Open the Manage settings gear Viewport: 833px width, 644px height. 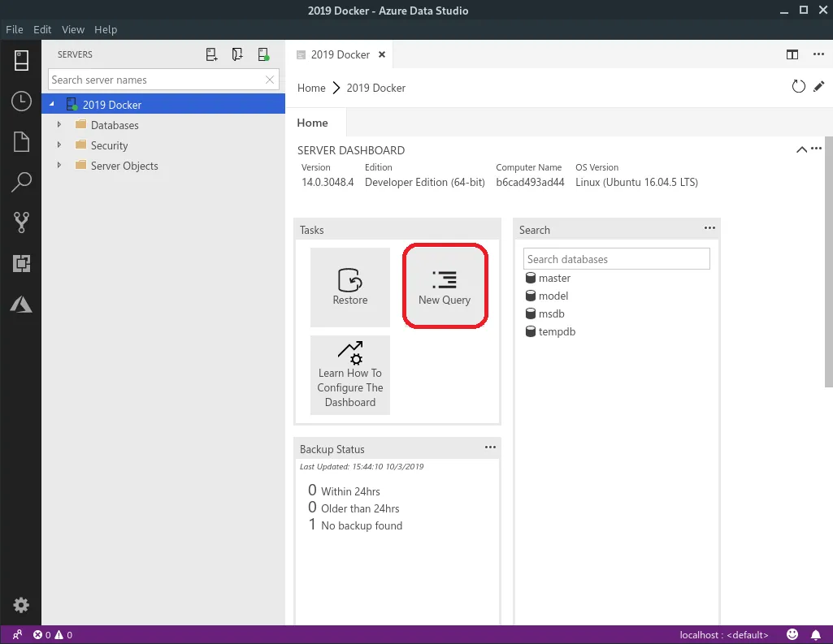[x=21, y=605]
